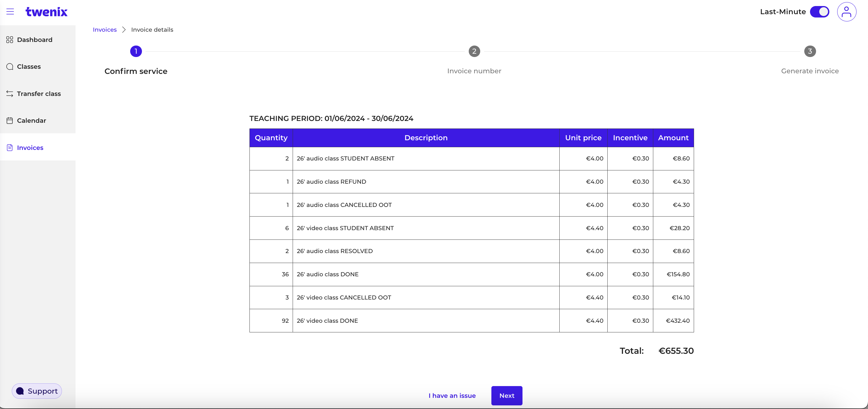Click the I have an issue link
This screenshot has width=868, height=409.
click(x=452, y=395)
